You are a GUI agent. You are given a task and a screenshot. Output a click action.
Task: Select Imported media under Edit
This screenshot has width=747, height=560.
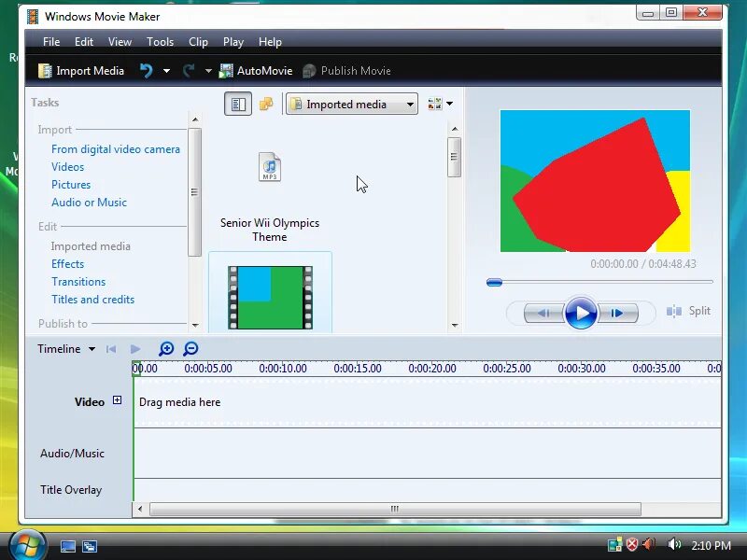tap(91, 246)
